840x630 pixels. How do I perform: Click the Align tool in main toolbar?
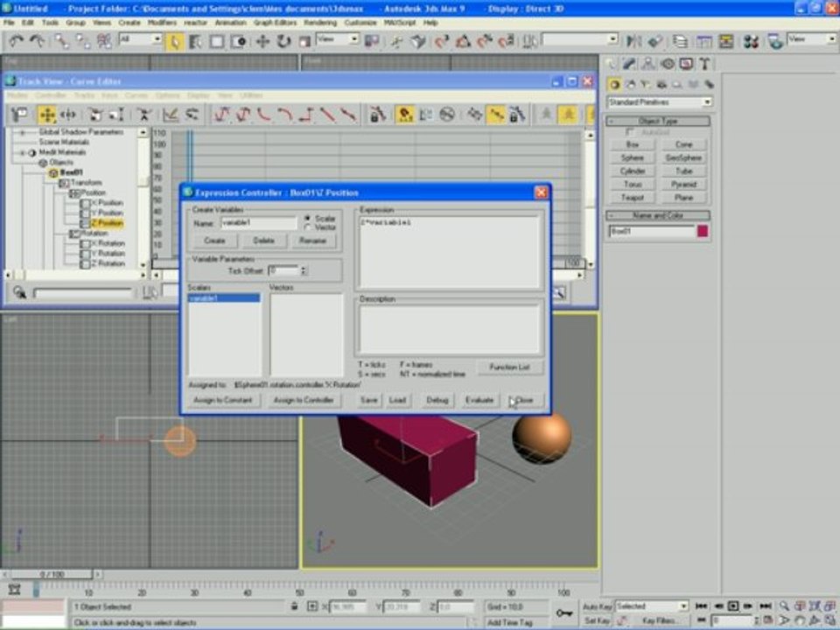[x=654, y=41]
